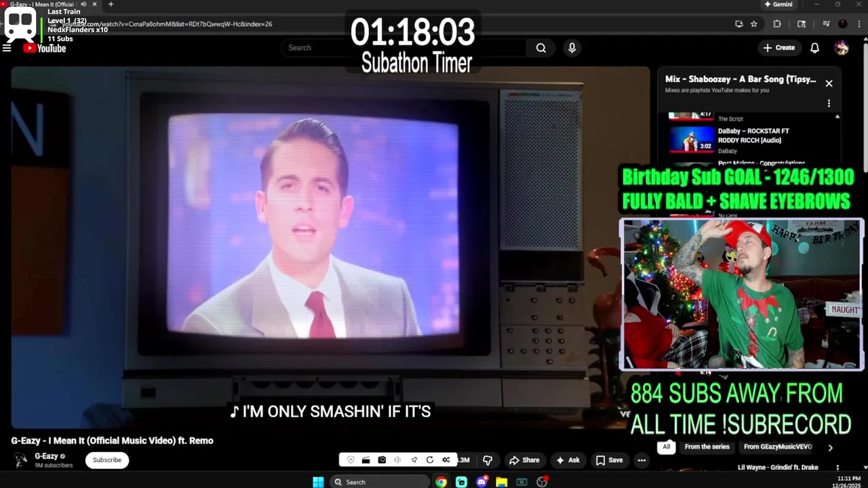Open Chrome three-dot menu

click(x=859, y=24)
